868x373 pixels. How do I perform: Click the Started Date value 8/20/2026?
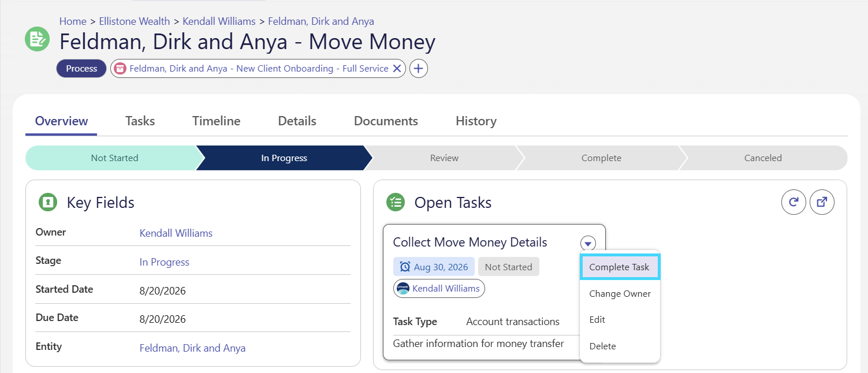[x=163, y=290]
